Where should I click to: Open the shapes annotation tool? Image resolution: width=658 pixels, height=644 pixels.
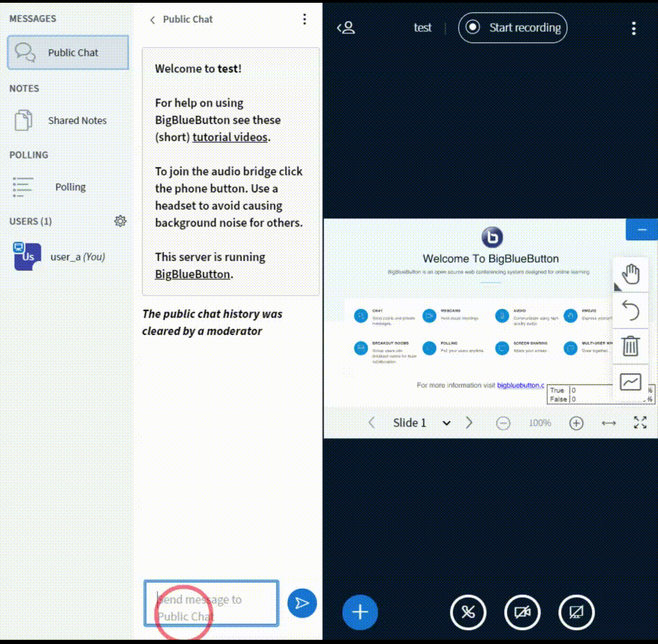coord(630,382)
